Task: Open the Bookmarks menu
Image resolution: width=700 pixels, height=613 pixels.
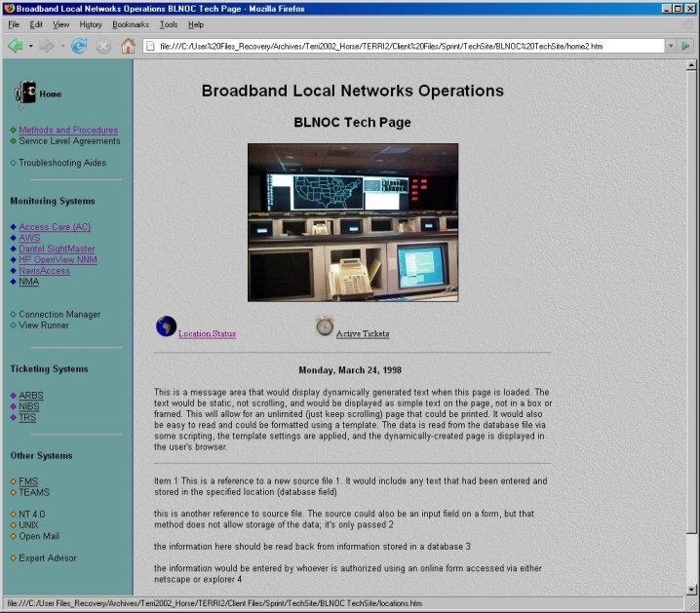Action: pos(131,24)
